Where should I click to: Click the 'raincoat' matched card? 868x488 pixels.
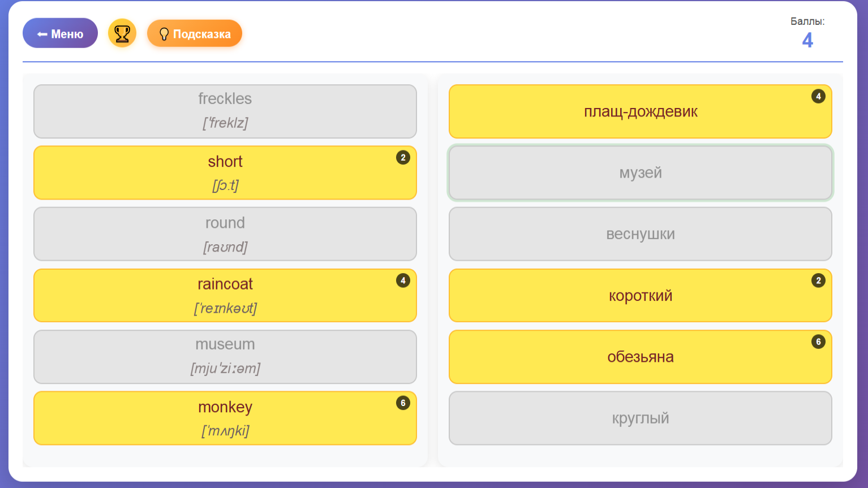pyautogui.click(x=225, y=295)
